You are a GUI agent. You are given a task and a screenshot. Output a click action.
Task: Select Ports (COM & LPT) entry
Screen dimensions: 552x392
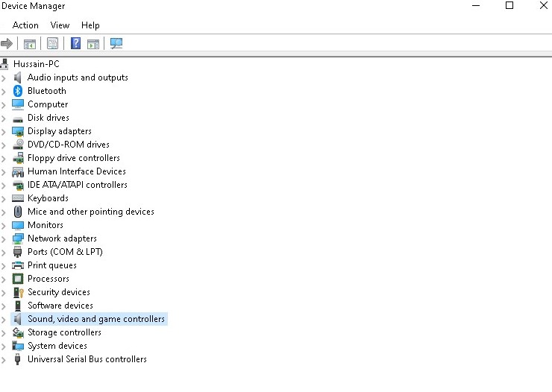pyautogui.click(x=65, y=252)
